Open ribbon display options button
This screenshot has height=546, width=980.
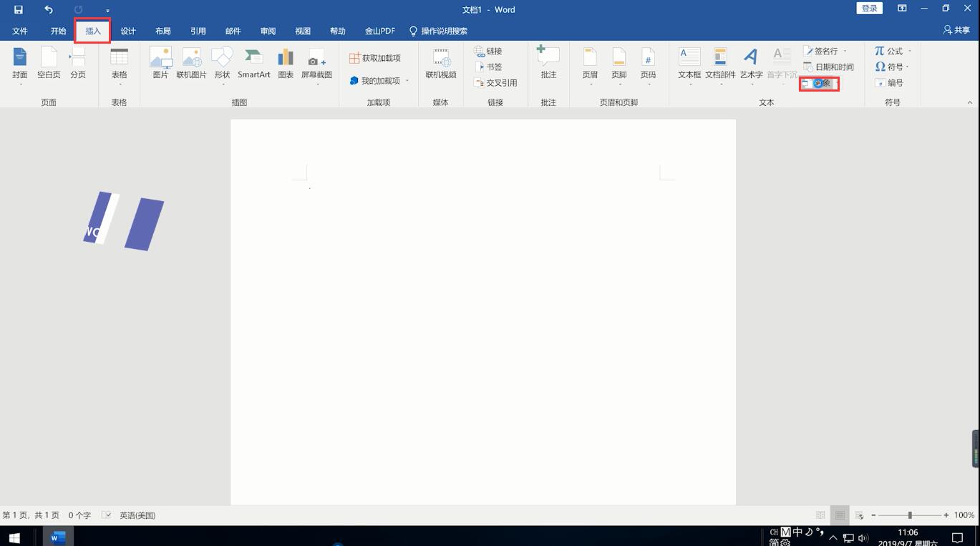click(x=902, y=9)
